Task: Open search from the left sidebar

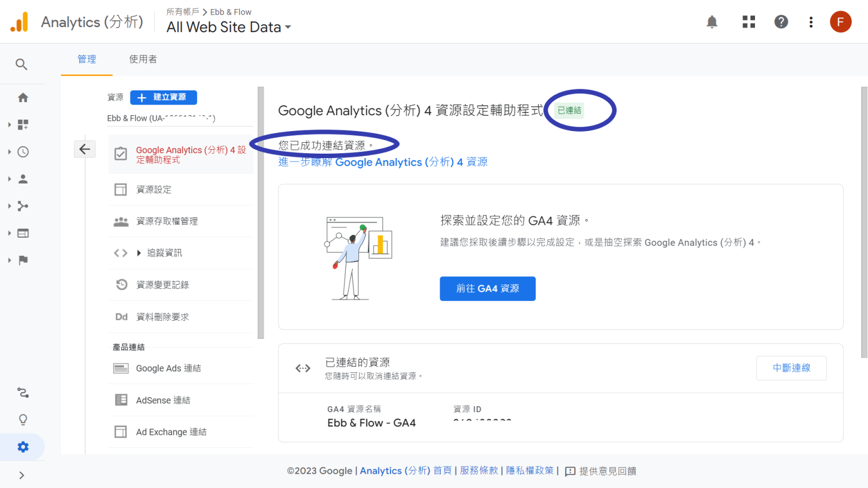Action: point(21,64)
